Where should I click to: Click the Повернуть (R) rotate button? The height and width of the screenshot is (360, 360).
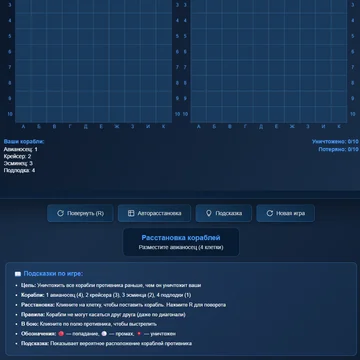coord(80,213)
